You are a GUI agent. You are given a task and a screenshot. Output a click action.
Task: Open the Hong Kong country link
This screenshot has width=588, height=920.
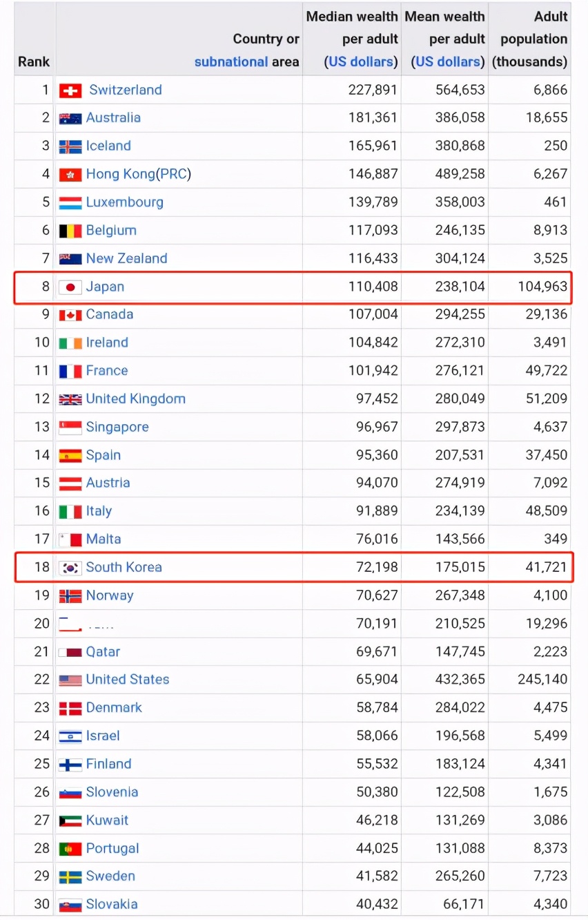click(x=119, y=174)
